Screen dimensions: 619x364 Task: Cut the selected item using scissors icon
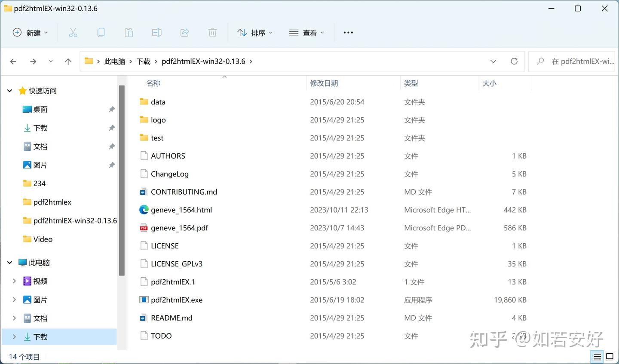[73, 32]
